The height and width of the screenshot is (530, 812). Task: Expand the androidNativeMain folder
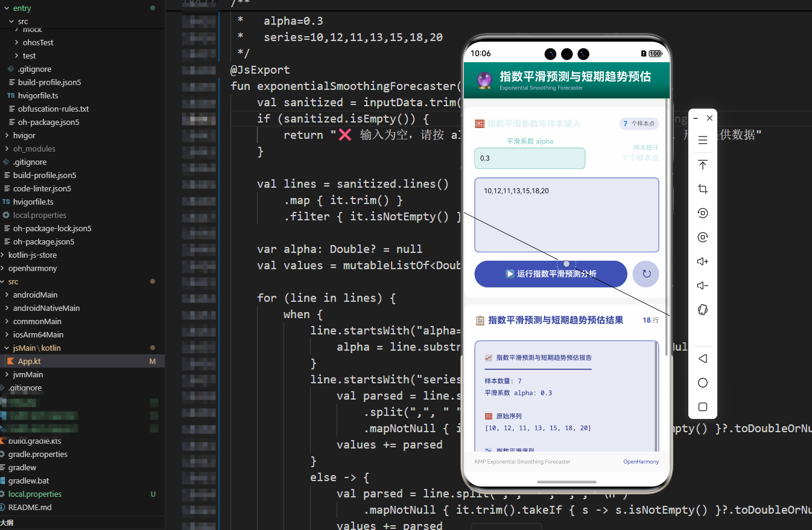coord(7,308)
